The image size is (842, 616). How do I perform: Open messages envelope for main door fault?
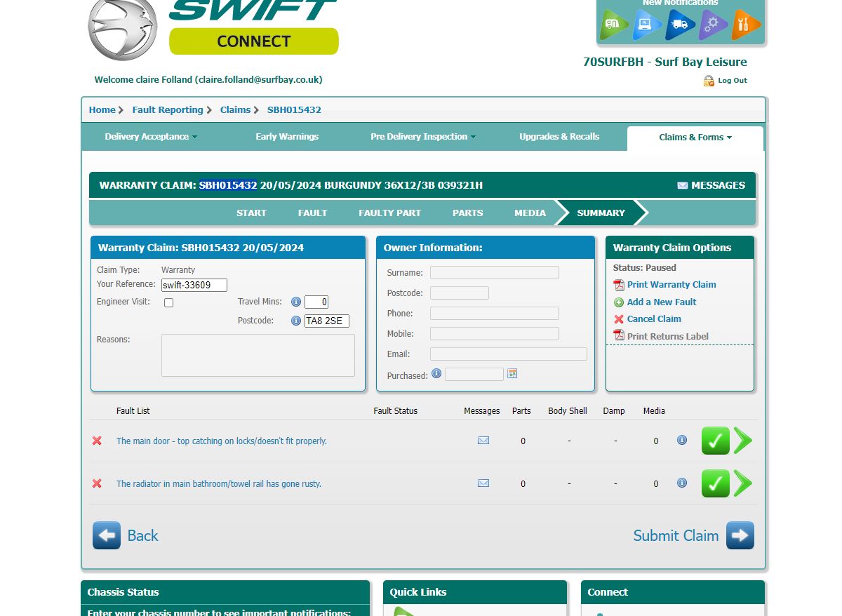483,441
